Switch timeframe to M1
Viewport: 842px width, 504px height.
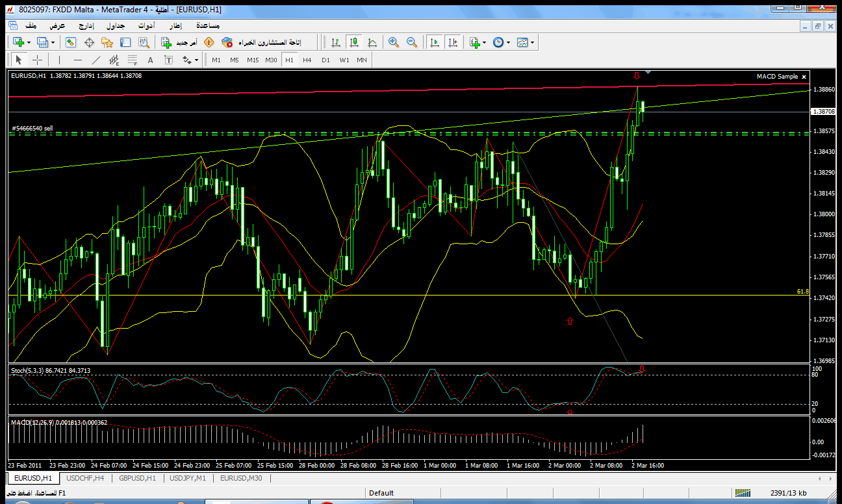pos(216,60)
